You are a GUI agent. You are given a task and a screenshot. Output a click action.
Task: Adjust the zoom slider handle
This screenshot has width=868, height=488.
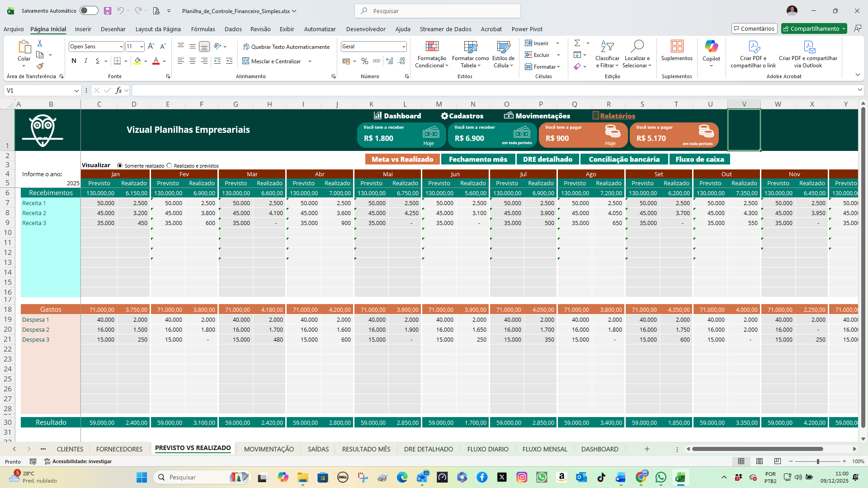click(x=817, y=461)
